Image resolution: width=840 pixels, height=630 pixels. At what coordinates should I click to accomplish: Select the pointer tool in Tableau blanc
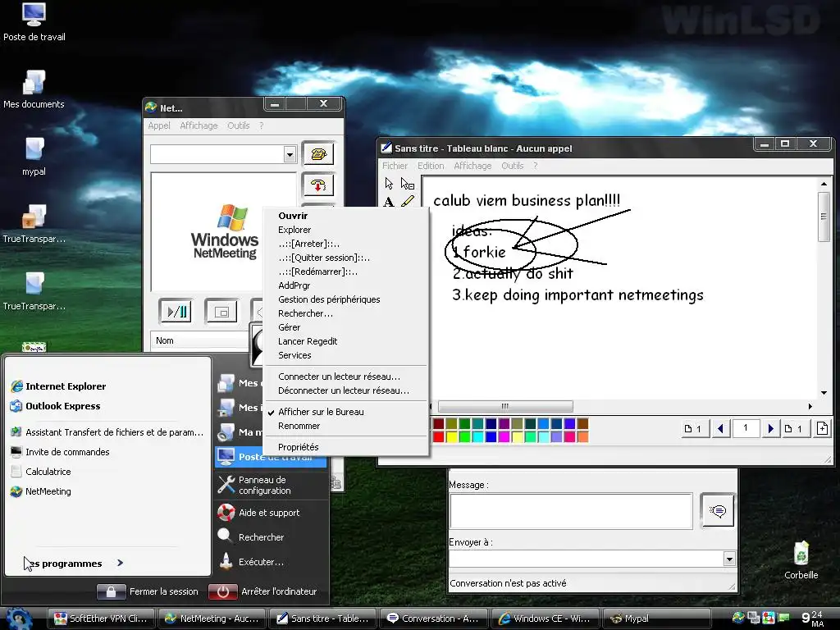pos(389,184)
